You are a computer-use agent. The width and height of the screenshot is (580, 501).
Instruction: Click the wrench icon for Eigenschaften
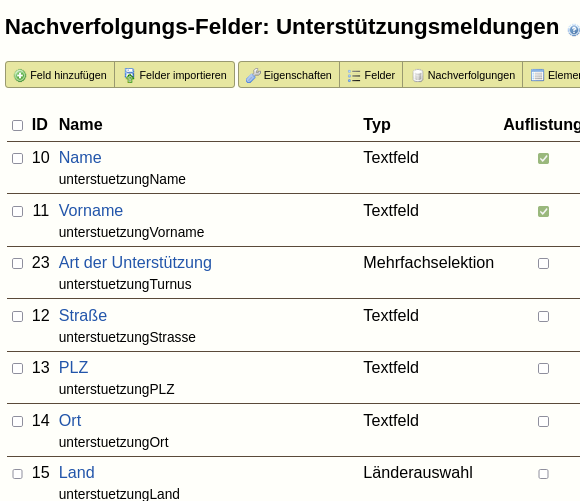click(x=253, y=75)
